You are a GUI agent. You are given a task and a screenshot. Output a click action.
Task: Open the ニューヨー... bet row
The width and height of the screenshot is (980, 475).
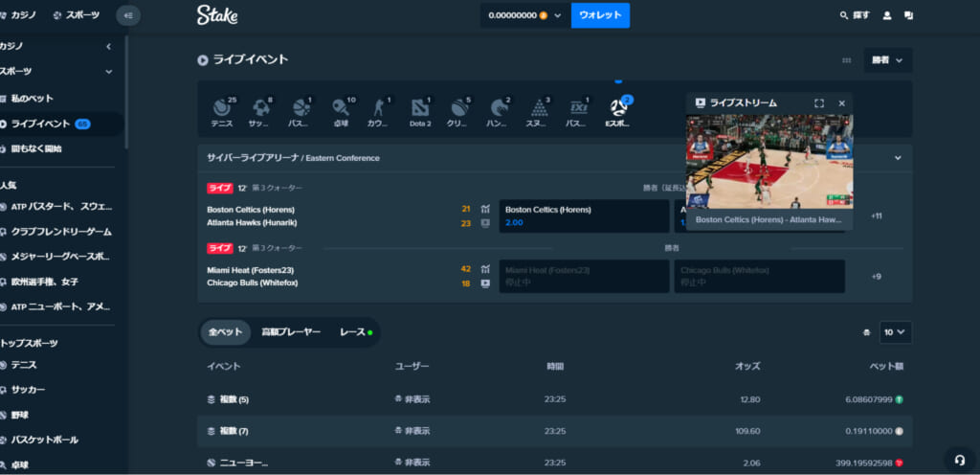tap(554, 464)
